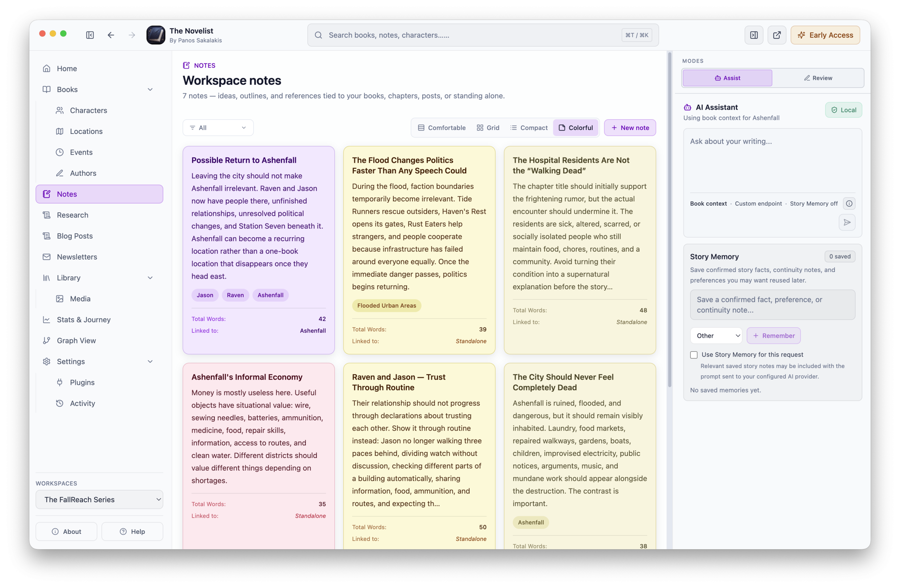Click The Novelist app logo
Screen dimensions: 900x588
coord(155,35)
